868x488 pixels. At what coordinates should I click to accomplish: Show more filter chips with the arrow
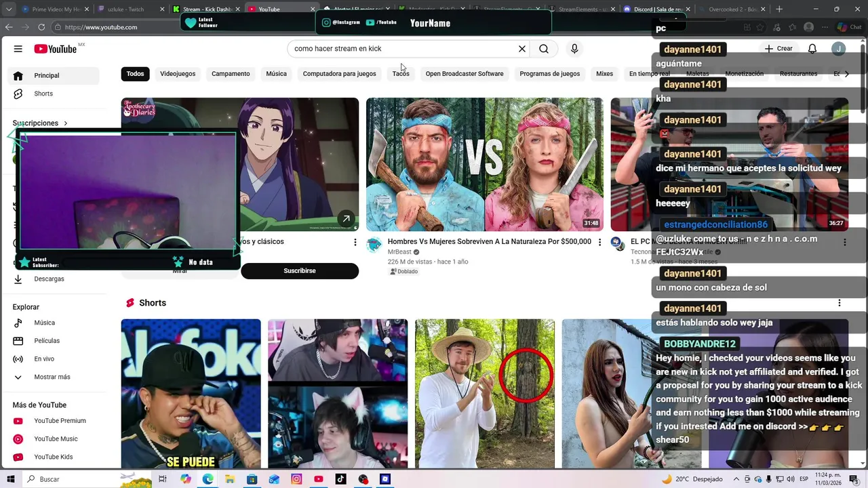pos(846,74)
